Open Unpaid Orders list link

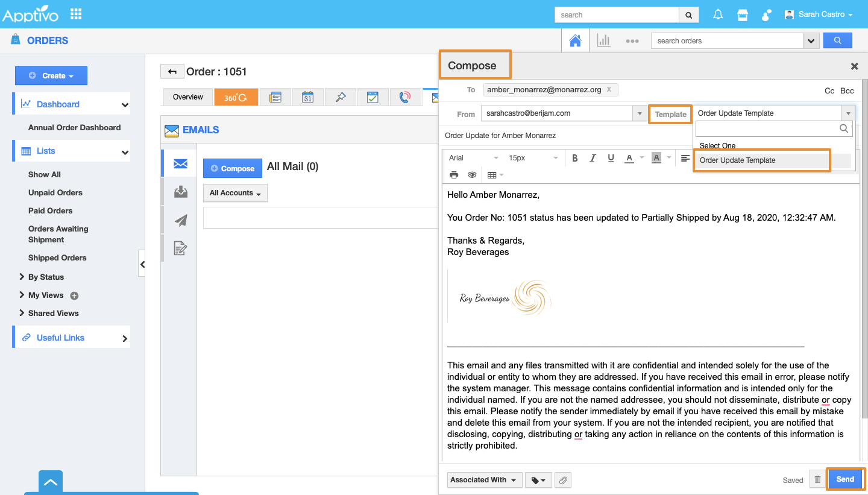coord(55,193)
